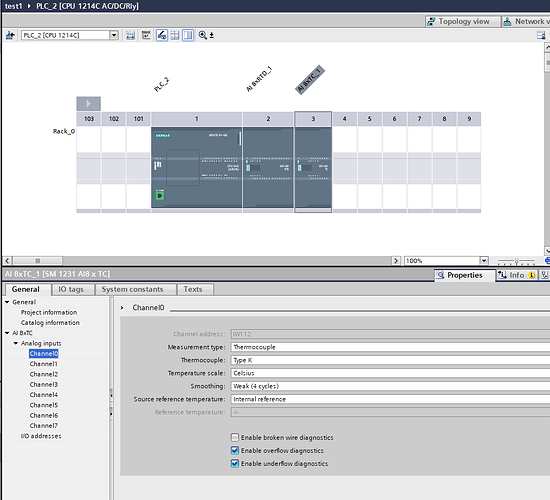Switch to Topology view
The width and height of the screenshot is (550, 500).
click(463, 21)
